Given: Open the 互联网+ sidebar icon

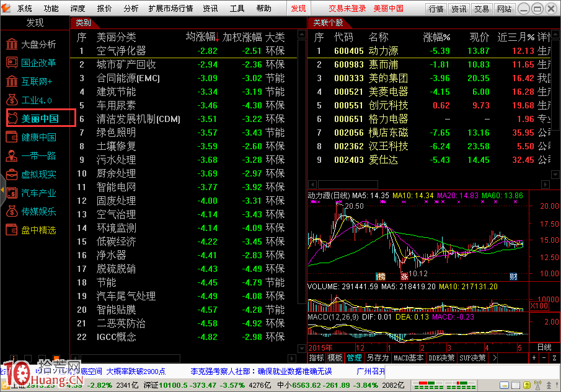Looking at the screenshot, I should click(x=12, y=82).
